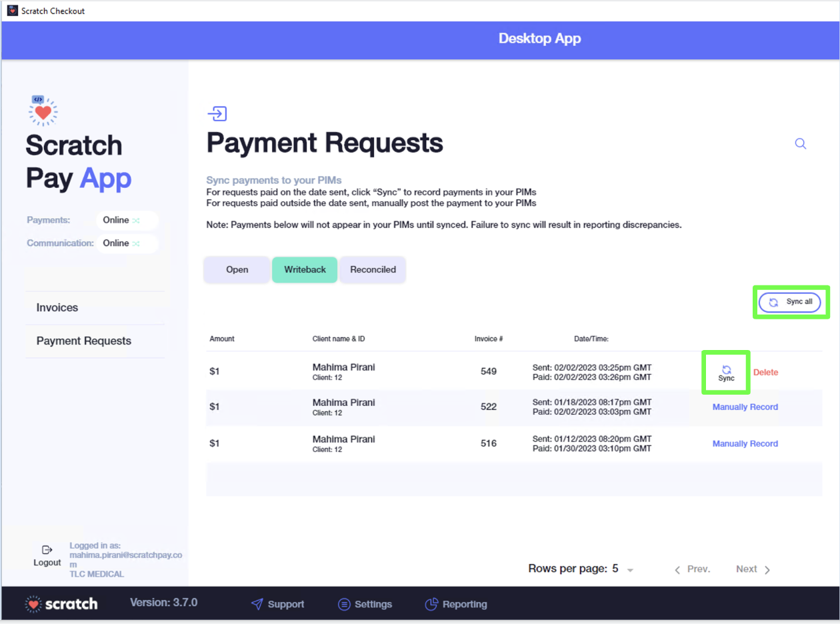Screen dimensions: 840x624
Task: Click invoice number 522
Action: pos(489,407)
